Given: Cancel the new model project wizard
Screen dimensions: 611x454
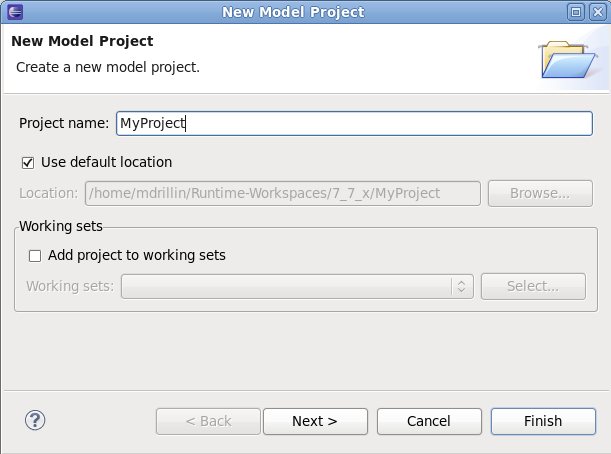Looking at the screenshot, I should tap(429, 421).
